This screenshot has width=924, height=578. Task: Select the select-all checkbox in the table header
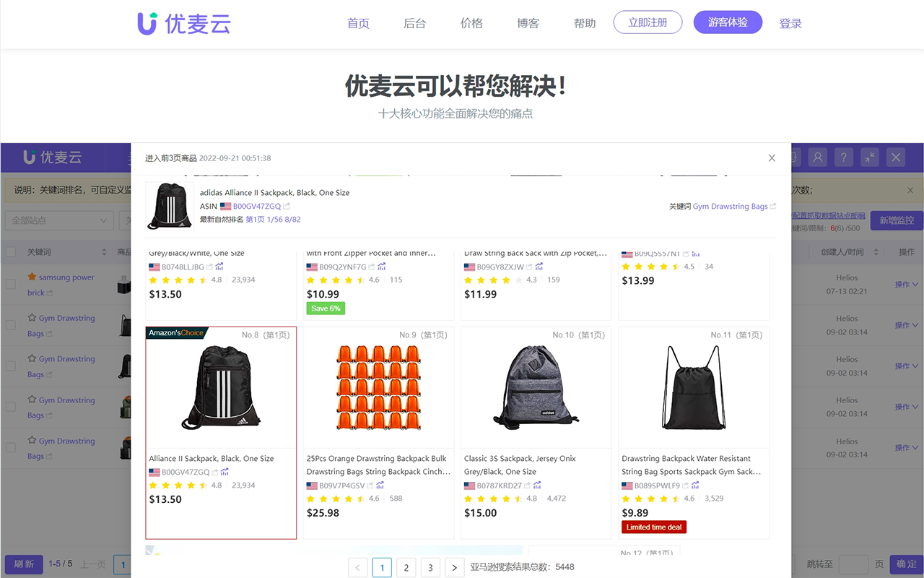10,251
